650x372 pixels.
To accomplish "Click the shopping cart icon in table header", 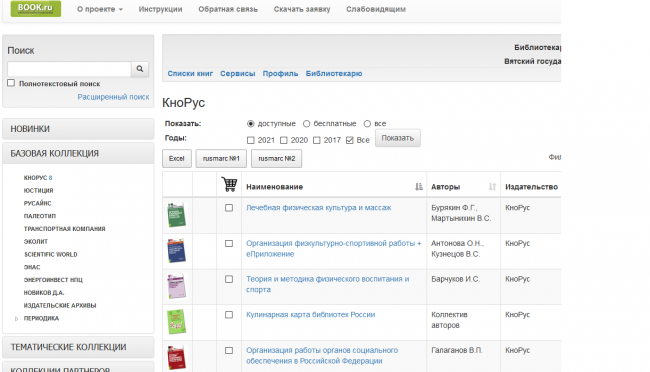I will tap(229, 184).
